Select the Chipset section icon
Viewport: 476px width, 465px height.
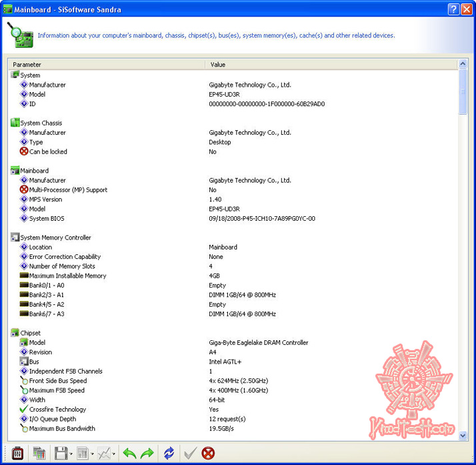[15, 333]
